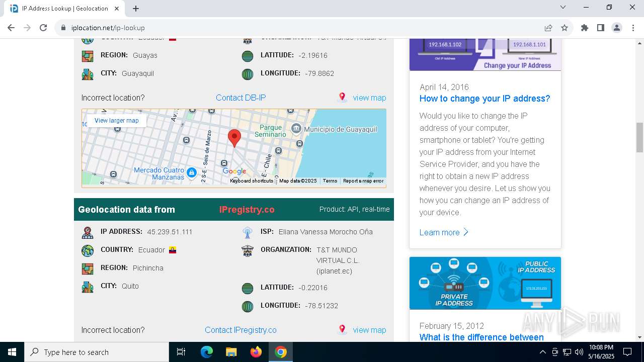Viewport: 644px width, 362px height.
Task: Go back with the browser back arrow
Action: pyautogui.click(x=11, y=28)
